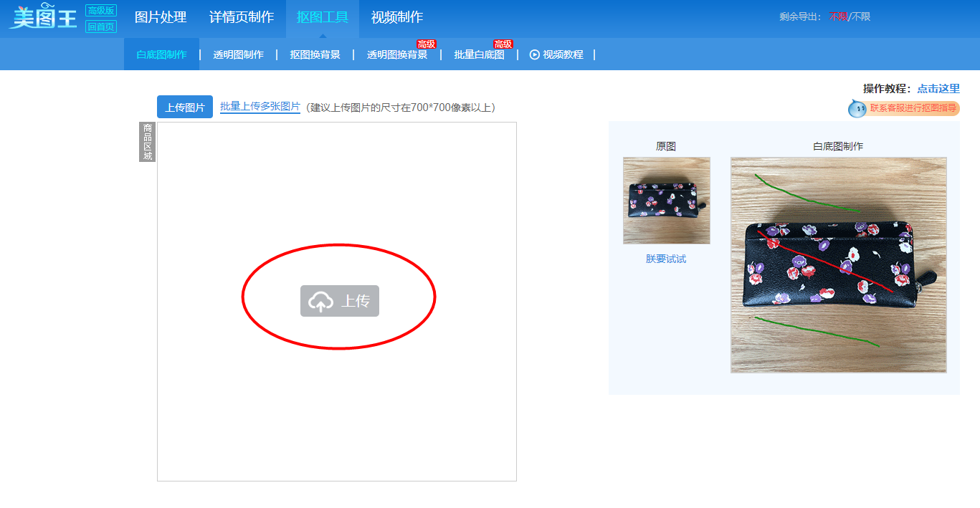Click the 原图 wallet thumbnail
The height and width of the screenshot is (508, 980).
tap(667, 201)
